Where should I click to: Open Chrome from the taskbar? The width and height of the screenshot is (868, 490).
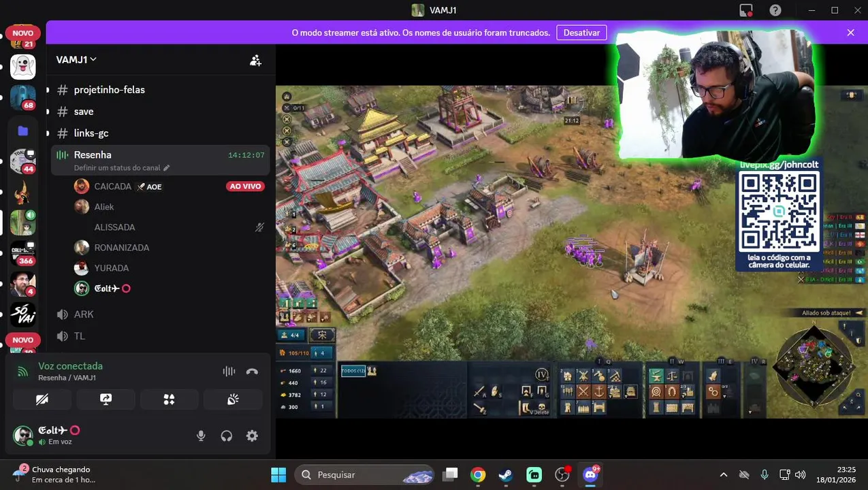(x=478, y=475)
